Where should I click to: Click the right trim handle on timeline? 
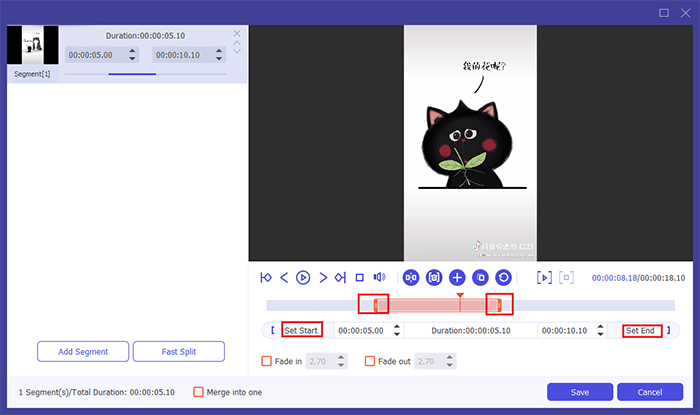pos(499,305)
